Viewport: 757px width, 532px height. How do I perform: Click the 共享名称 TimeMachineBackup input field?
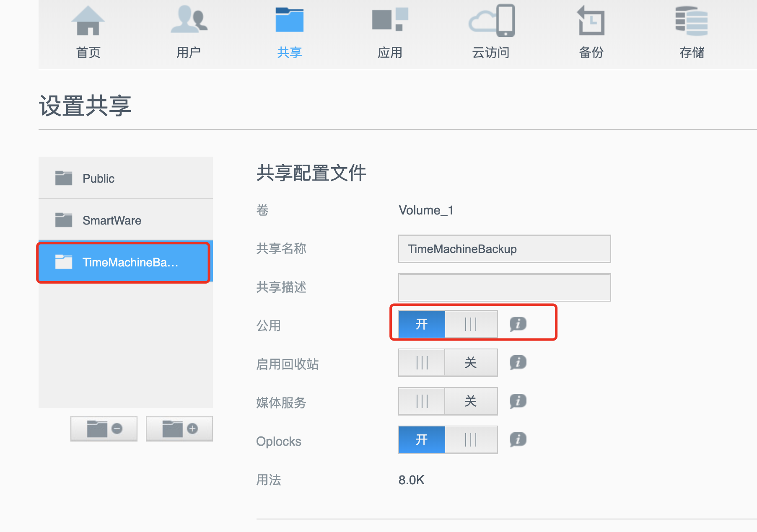(x=505, y=249)
